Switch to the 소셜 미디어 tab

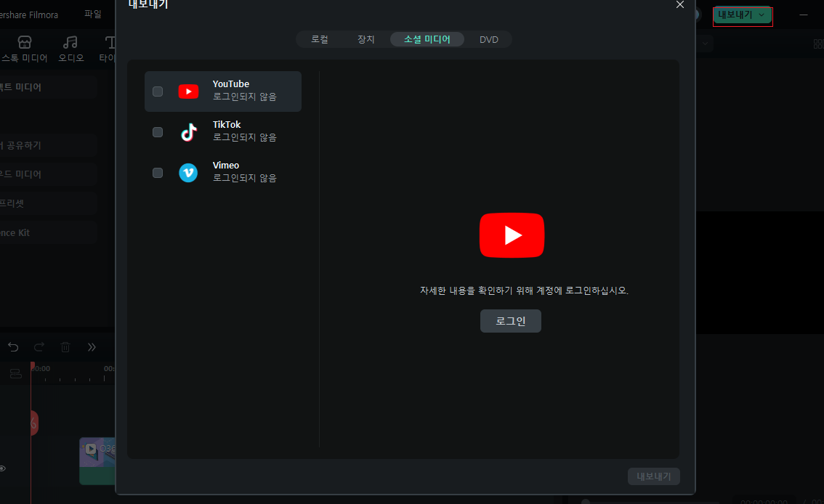point(427,39)
